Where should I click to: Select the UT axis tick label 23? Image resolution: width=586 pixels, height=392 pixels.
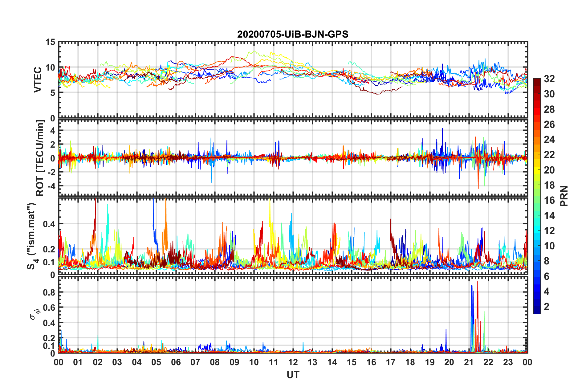coord(508,362)
